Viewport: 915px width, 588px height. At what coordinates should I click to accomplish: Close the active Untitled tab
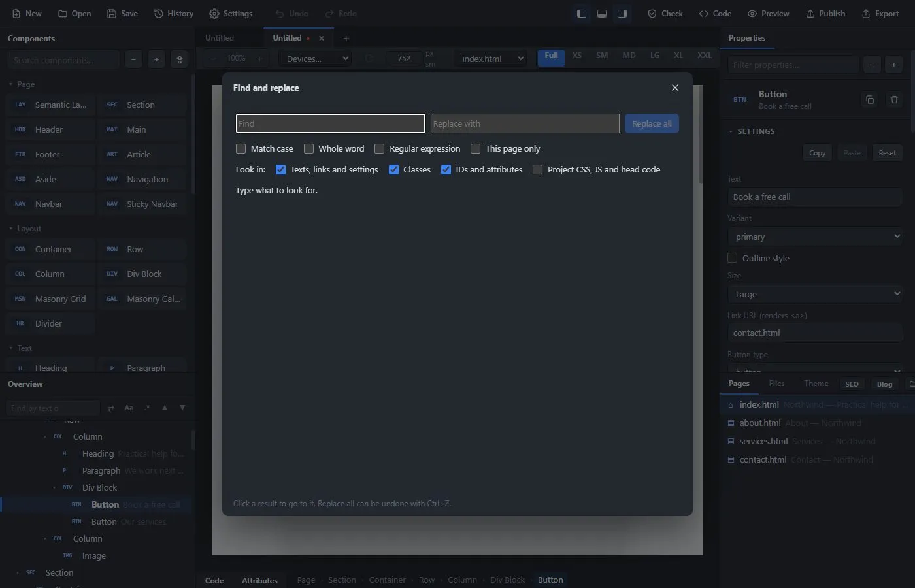point(322,38)
